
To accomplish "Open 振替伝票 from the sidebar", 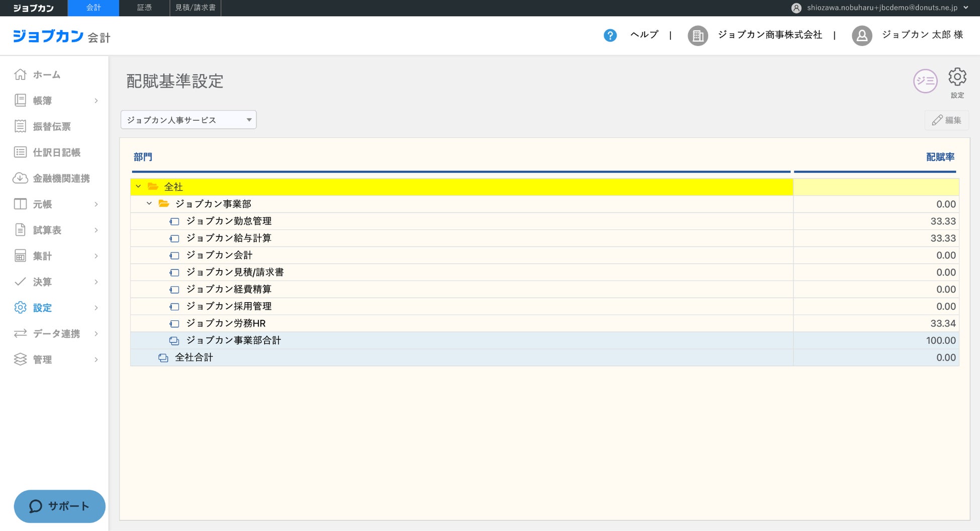I will coord(52,127).
